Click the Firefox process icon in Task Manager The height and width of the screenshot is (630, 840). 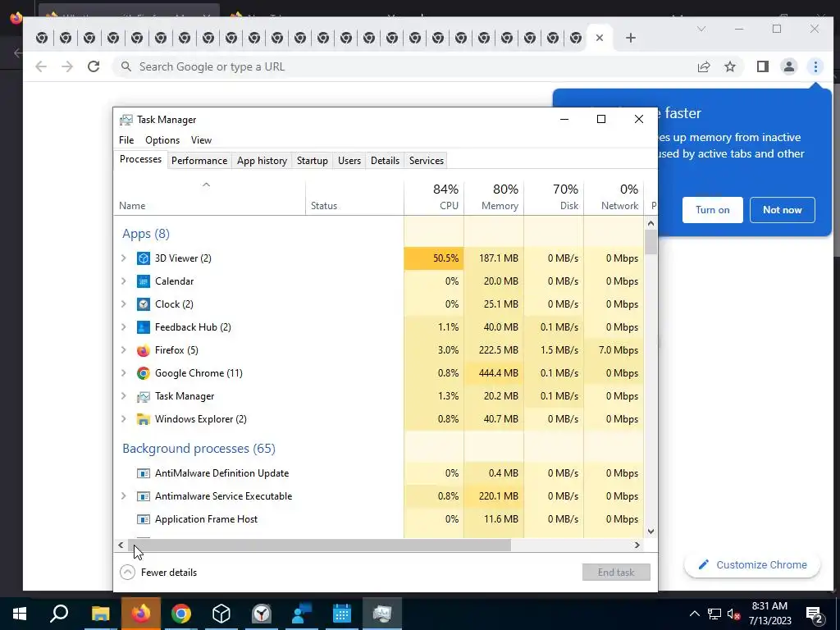[143, 350]
